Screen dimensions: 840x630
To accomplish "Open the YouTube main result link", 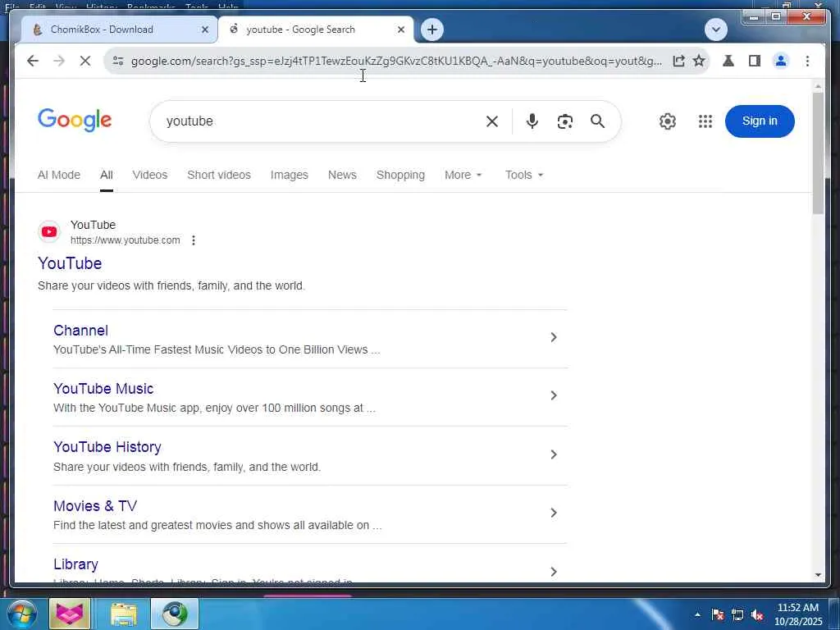I will tap(70, 263).
